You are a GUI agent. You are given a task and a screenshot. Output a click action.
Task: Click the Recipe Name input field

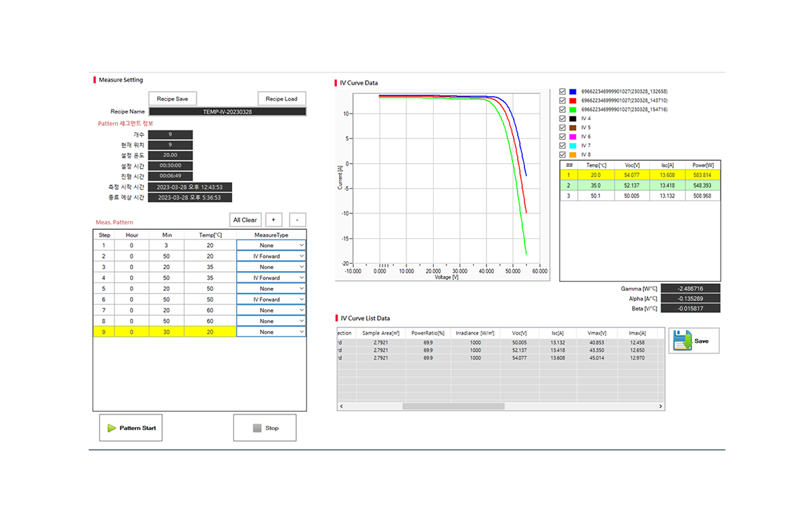[227, 112]
